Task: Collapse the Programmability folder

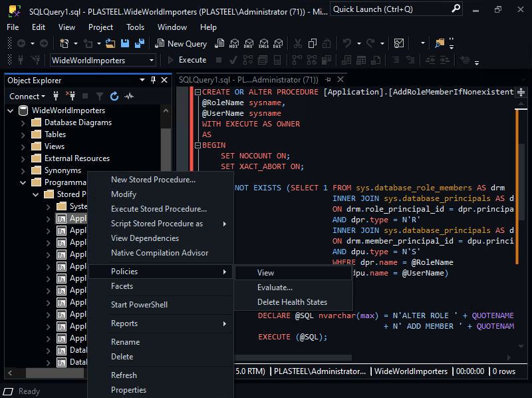Action: 23,183
